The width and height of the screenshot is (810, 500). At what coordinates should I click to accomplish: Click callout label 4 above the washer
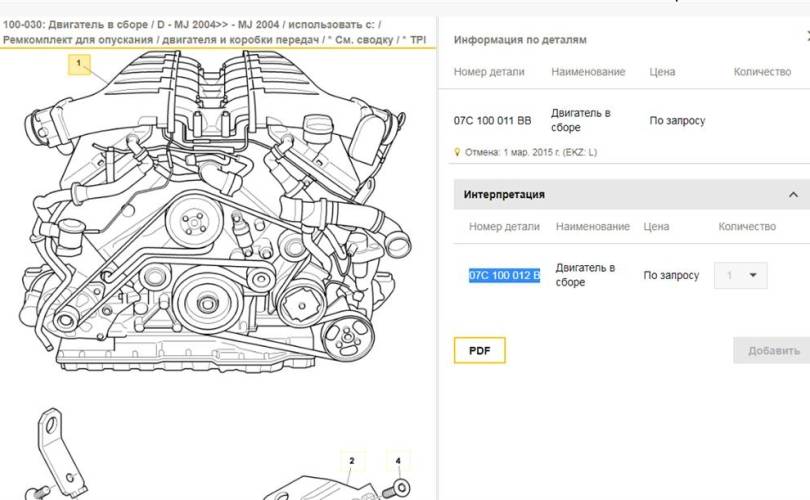[x=398, y=461]
